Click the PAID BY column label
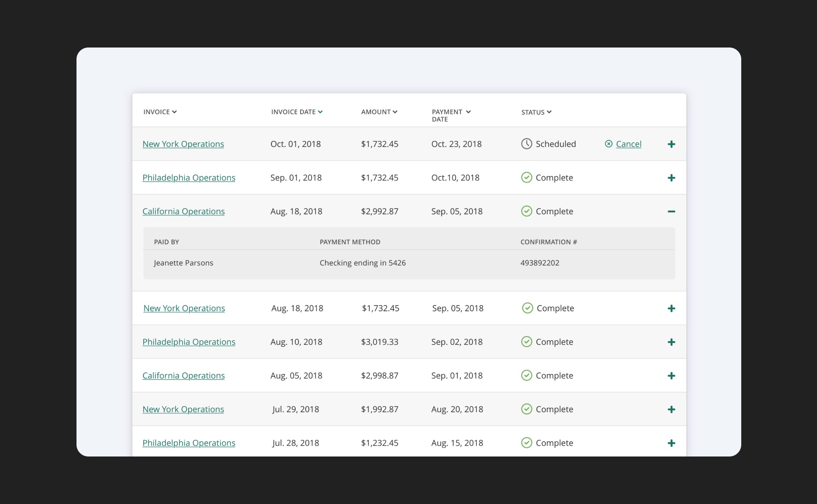Screen dimensions: 817x504 [x=166, y=242]
